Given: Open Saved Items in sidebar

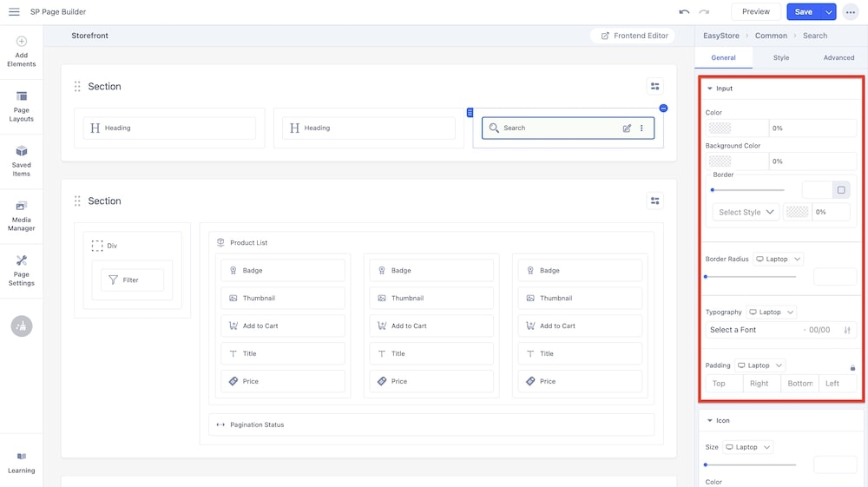Looking at the screenshot, I should [x=22, y=161].
